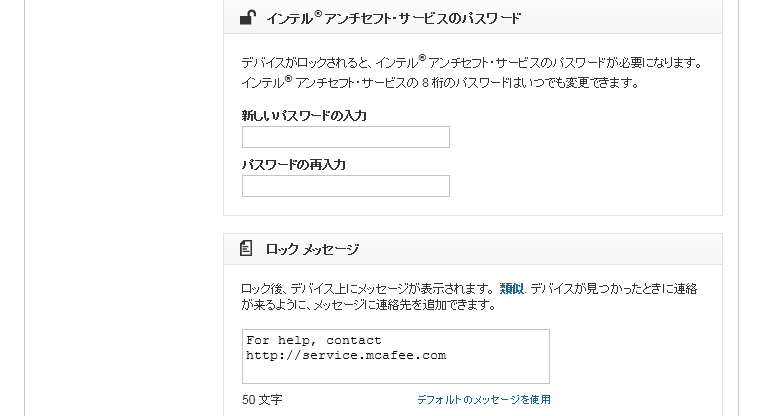
Task: Click the 50 文字 character counter
Action: click(x=262, y=399)
